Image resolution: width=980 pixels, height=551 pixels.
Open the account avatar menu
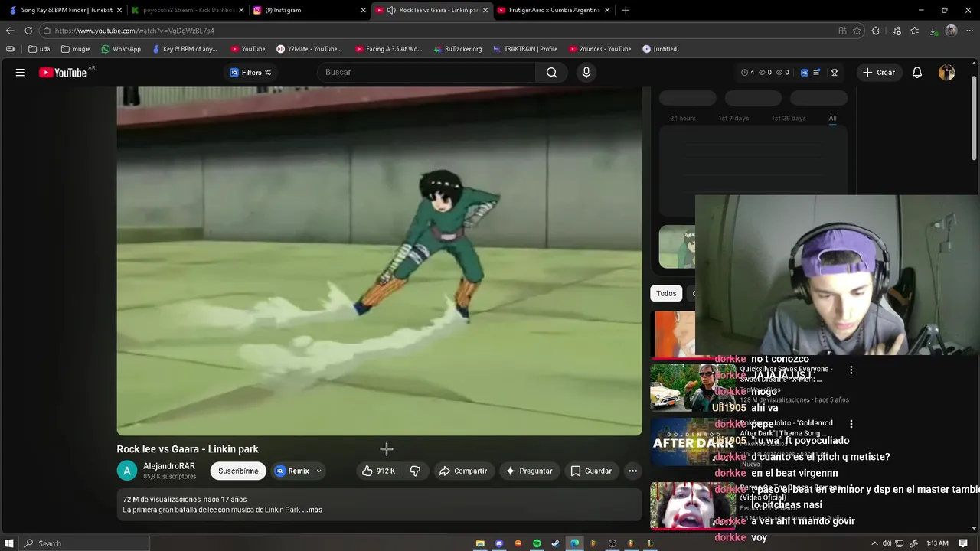(x=947, y=73)
